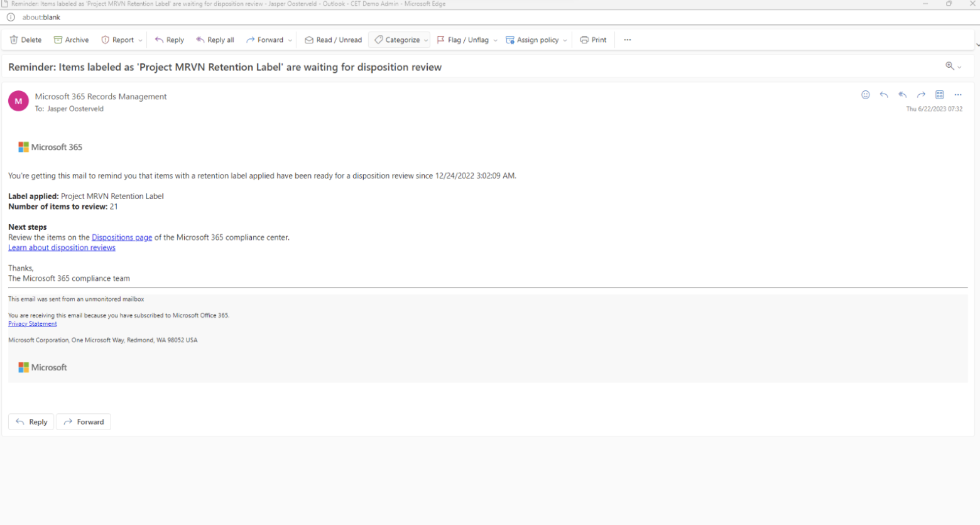Toggle Flag / Unflag on this message

point(462,40)
